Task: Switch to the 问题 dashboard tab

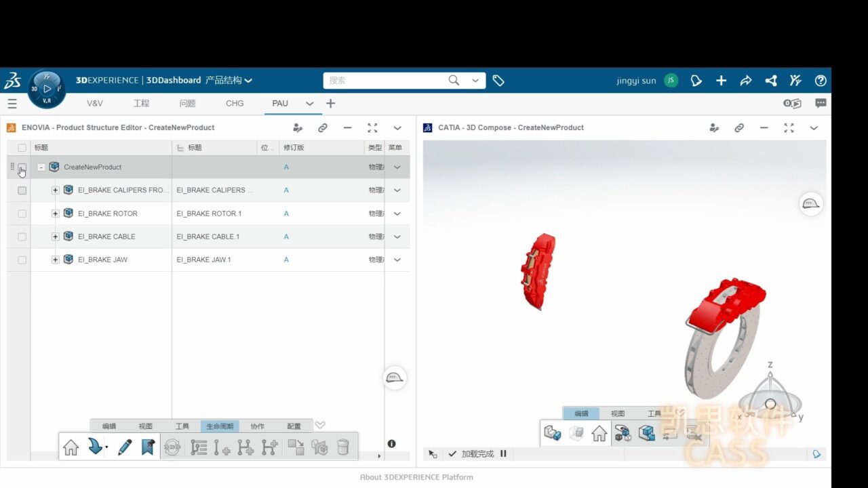Action: click(x=188, y=104)
